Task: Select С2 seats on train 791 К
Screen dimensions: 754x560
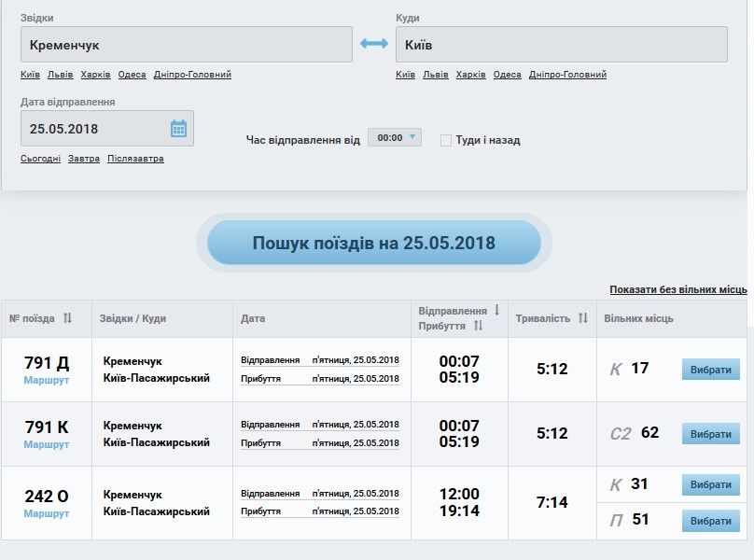Action: tap(710, 434)
